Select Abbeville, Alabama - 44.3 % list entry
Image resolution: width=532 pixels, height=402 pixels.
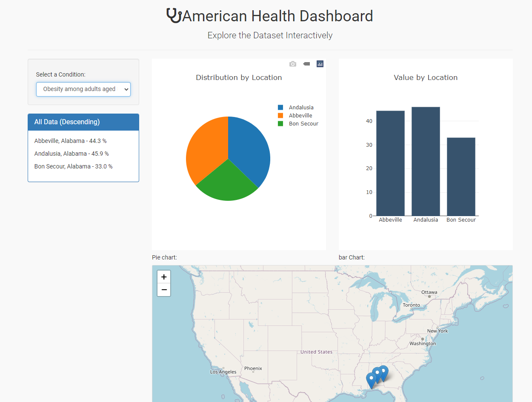click(x=70, y=141)
